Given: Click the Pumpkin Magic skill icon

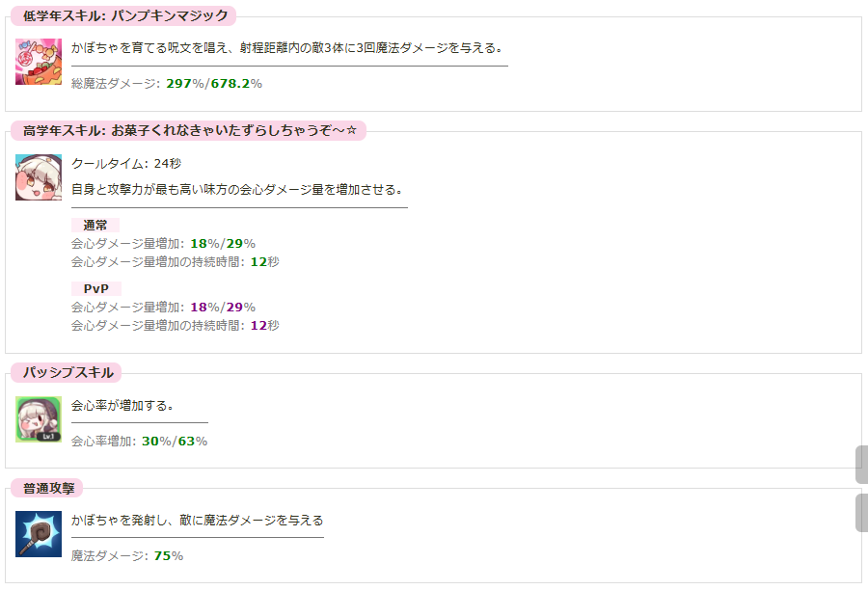Looking at the screenshot, I should point(39,62).
